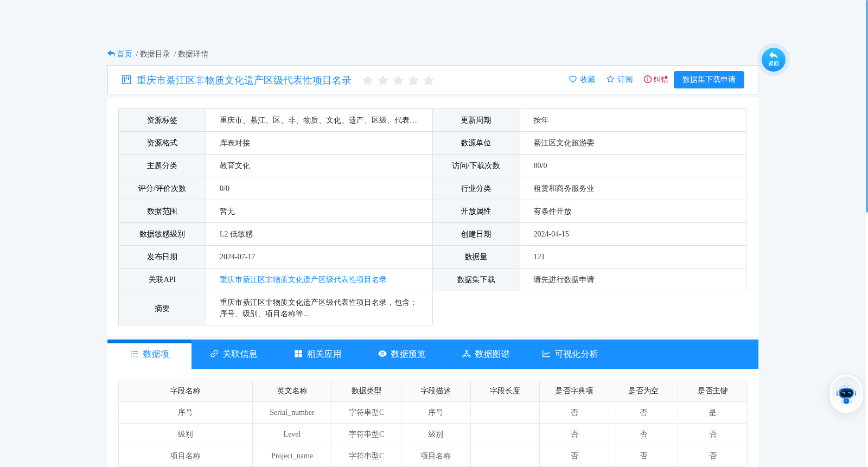Open the 数据预览 tab
Screen dimensions: 868x467
pyautogui.click(x=402, y=354)
